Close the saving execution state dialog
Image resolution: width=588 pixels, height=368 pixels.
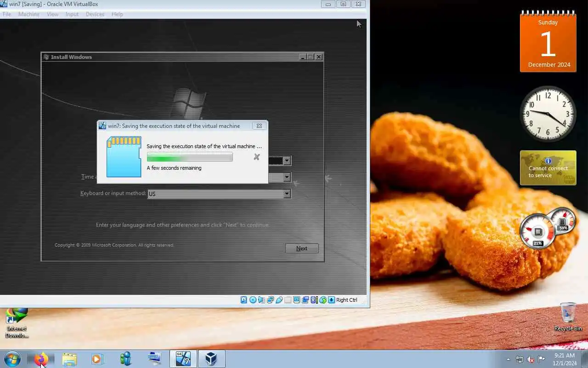pyautogui.click(x=259, y=126)
